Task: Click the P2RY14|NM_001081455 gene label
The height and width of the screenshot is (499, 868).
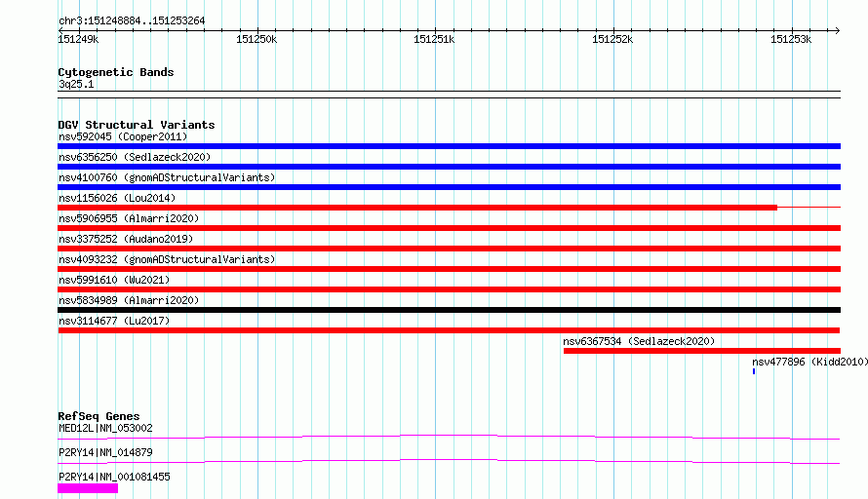Action: tap(114, 477)
